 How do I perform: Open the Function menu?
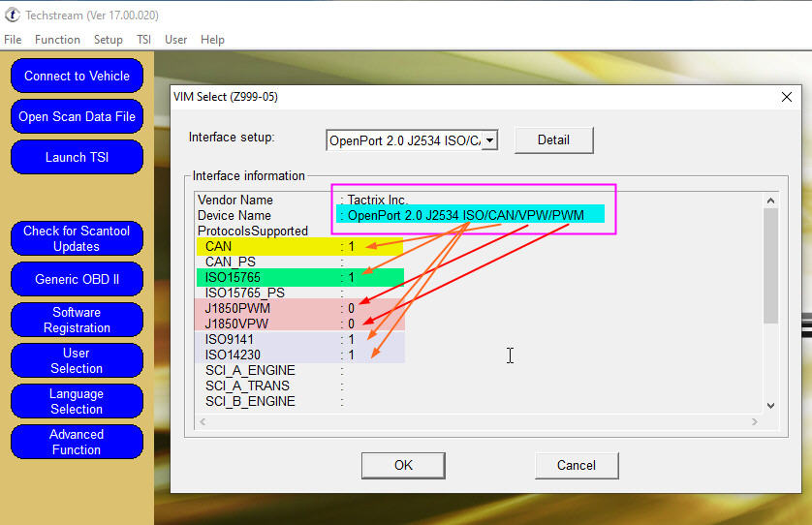click(57, 40)
